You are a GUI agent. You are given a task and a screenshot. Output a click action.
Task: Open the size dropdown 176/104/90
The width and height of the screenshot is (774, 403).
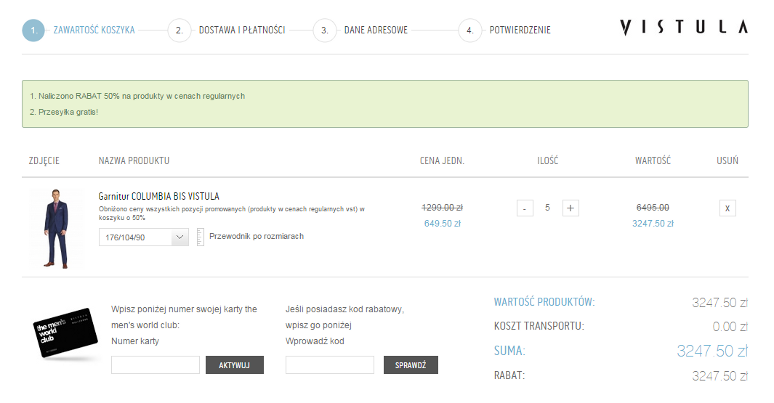pos(143,237)
